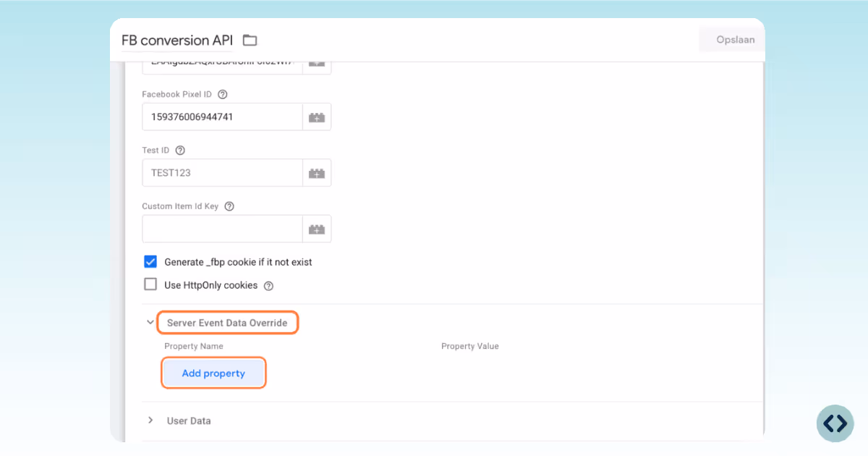This screenshot has width=868, height=456.
Task: Click the User Data section label
Action: pyautogui.click(x=189, y=421)
